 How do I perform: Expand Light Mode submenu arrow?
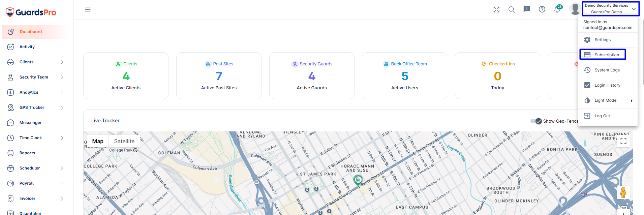pyautogui.click(x=632, y=100)
